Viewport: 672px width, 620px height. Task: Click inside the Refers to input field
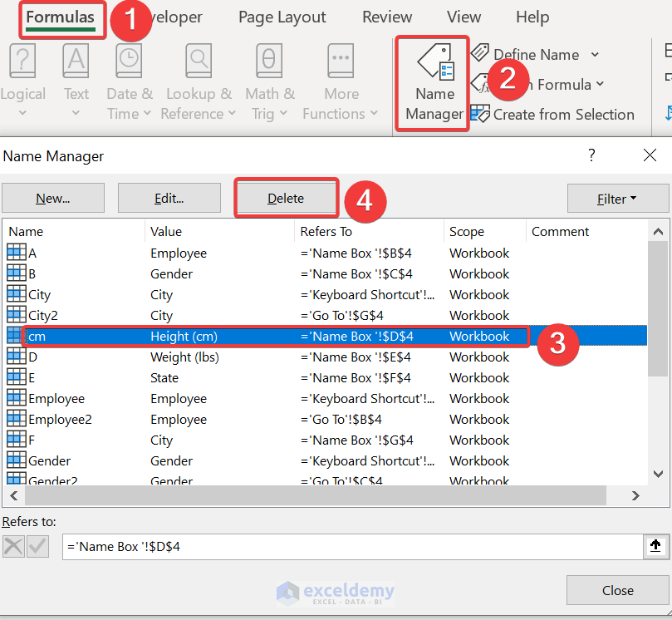click(x=353, y=546)
